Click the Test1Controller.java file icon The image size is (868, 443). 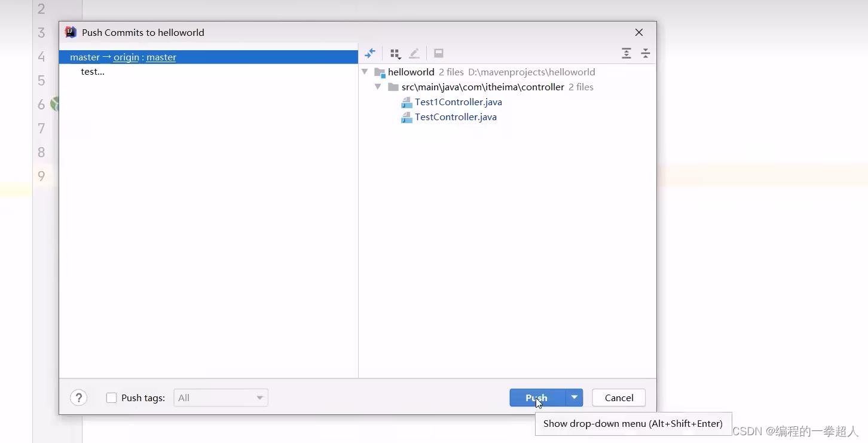pyautogui.click(x=407, y=102)
